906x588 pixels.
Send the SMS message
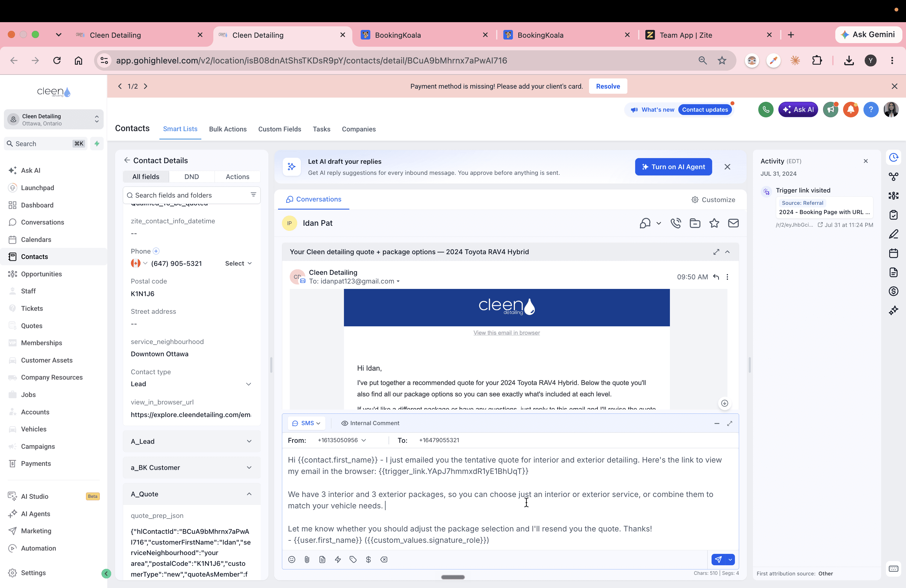[x=718, y=560]
